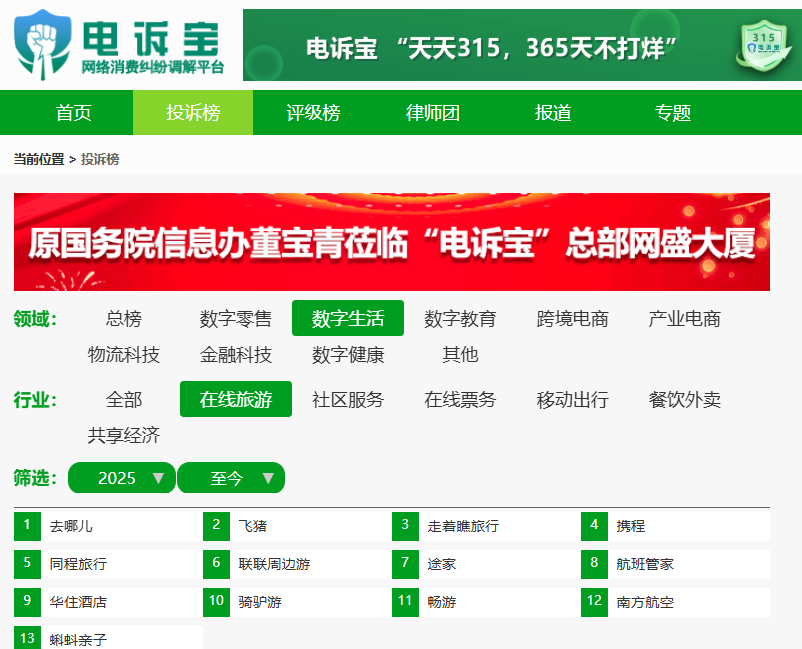Open the 报道 tab

552,113
